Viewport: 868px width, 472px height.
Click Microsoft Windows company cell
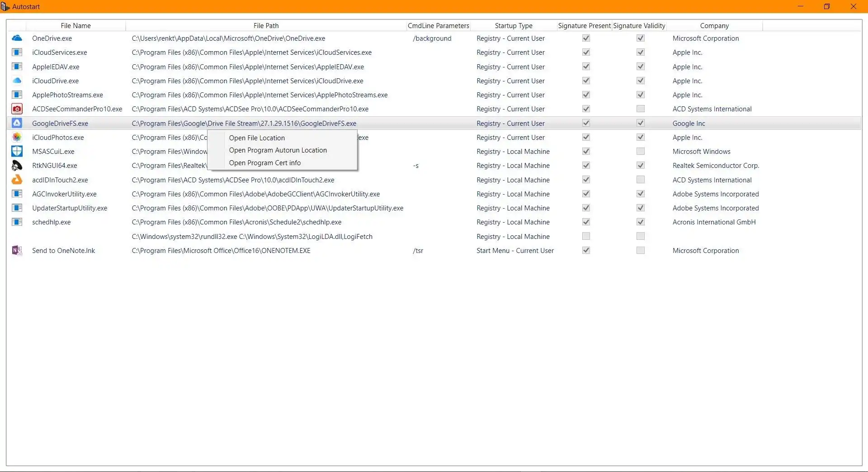701,152
